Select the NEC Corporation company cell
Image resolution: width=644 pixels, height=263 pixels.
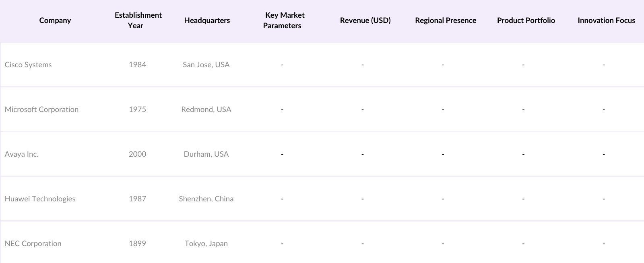pos(33,244)
